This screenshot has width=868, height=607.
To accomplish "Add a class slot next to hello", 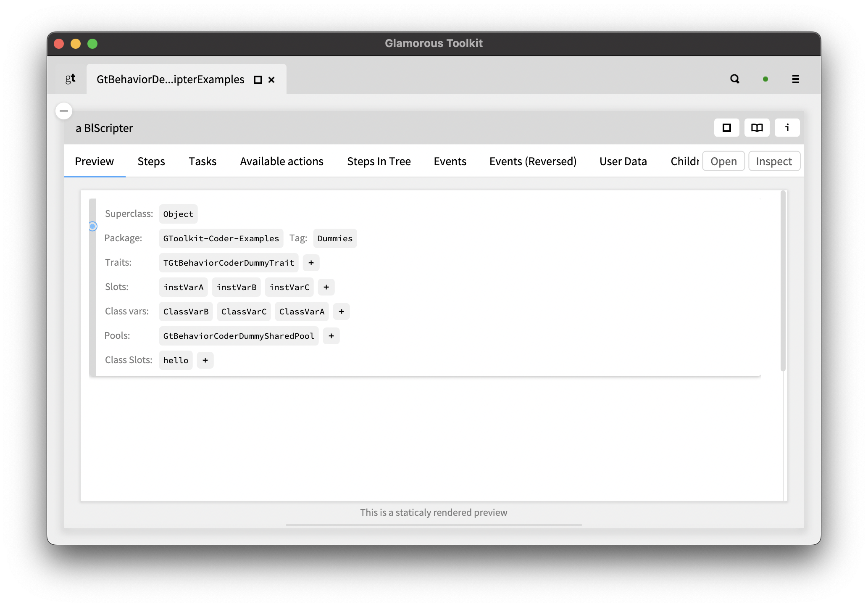I will (x=205, y=360).
